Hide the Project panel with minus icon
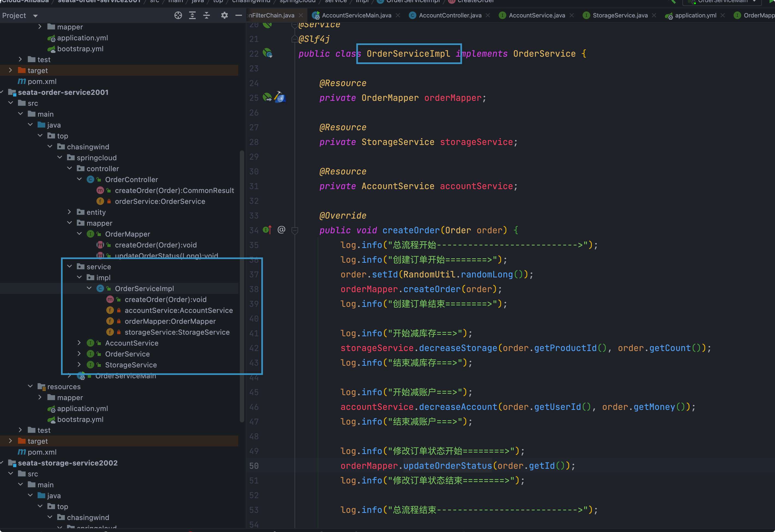Screen dimensions: 775x532 [x=238, y=15]
